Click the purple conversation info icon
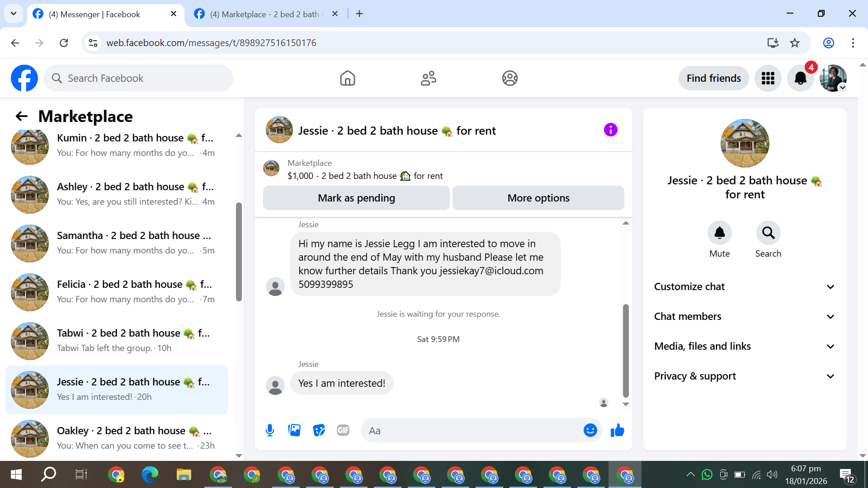The image size is (868, 488). point(610,130)
